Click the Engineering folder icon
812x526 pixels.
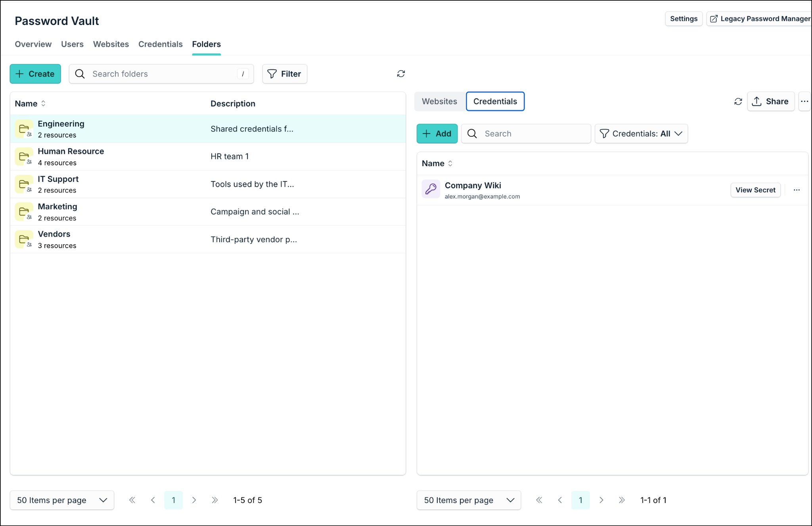[x=24, y=129]
